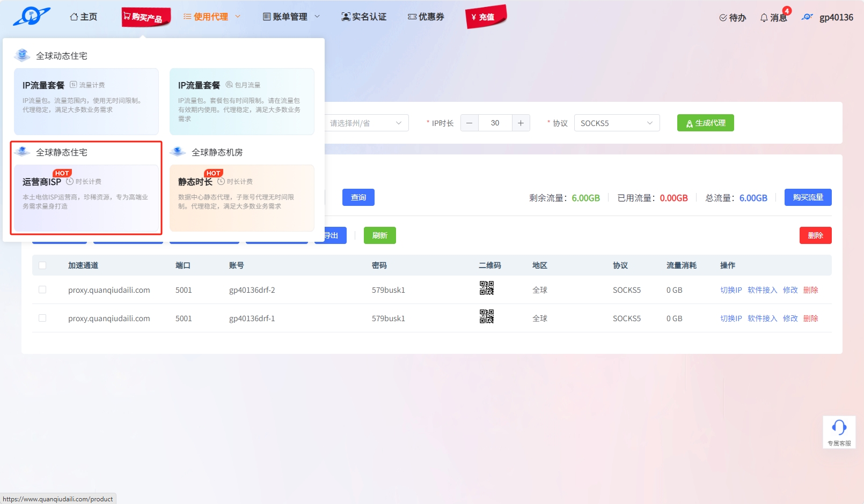The width and height of the screenshot is (864, 504).
Task: Click the site logo in the header
Action: (x=32, y=16)
